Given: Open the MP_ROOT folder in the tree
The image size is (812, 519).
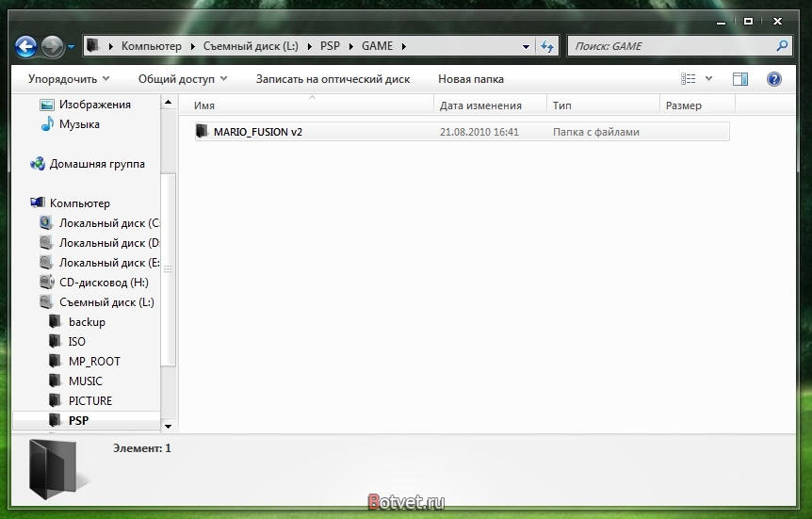Looking at the screenshot, I should click(x=94, y=361).
